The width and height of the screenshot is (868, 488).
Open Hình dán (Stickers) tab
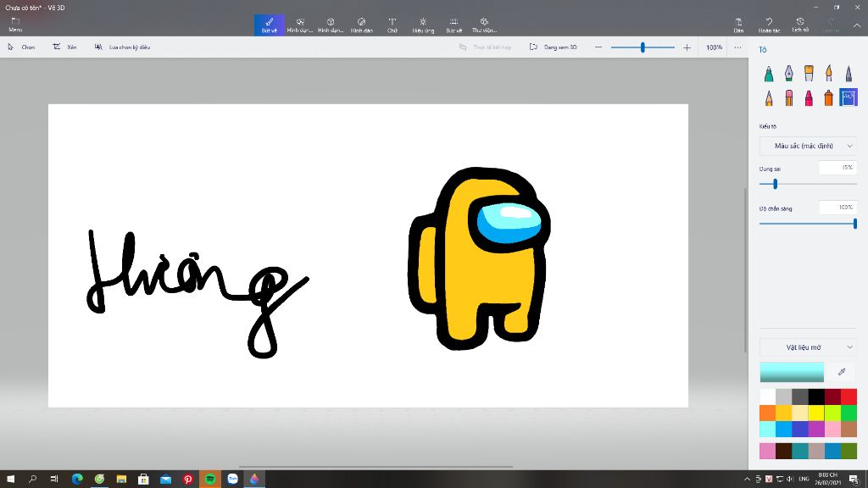[x=361, y=25]
